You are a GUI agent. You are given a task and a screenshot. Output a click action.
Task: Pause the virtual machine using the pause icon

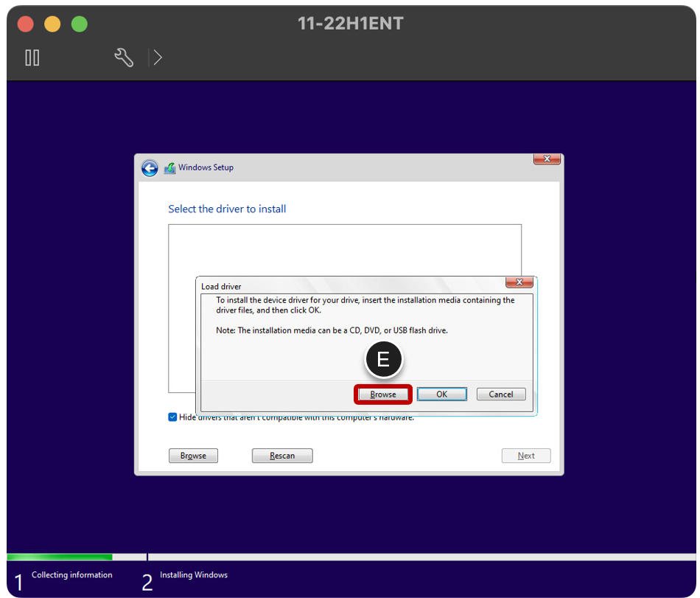(x=32, y=58)
